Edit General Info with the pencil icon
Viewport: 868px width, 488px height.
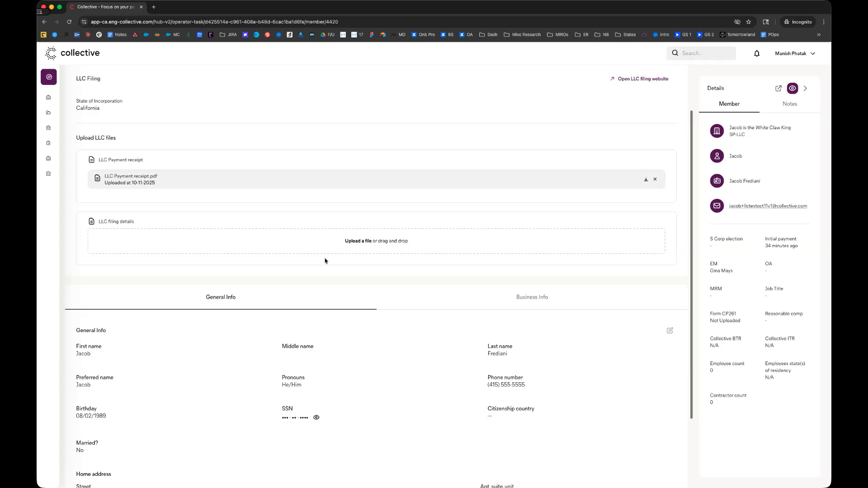coord(670,330)
